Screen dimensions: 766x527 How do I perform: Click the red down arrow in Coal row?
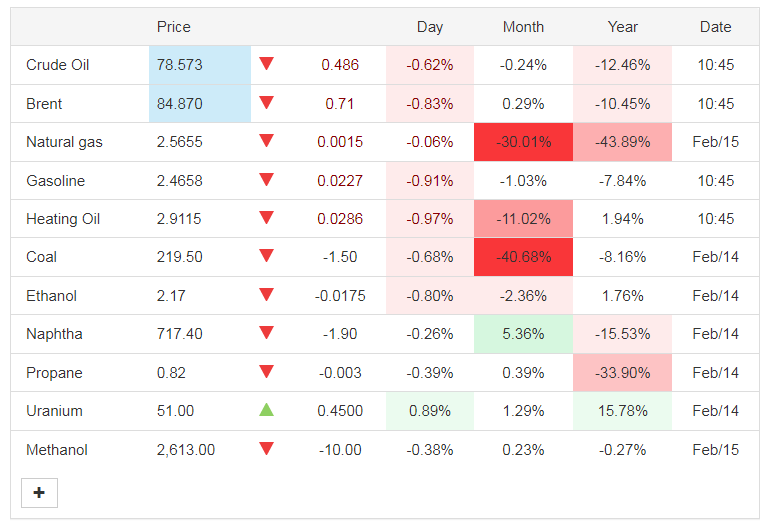tap(266, 256)
